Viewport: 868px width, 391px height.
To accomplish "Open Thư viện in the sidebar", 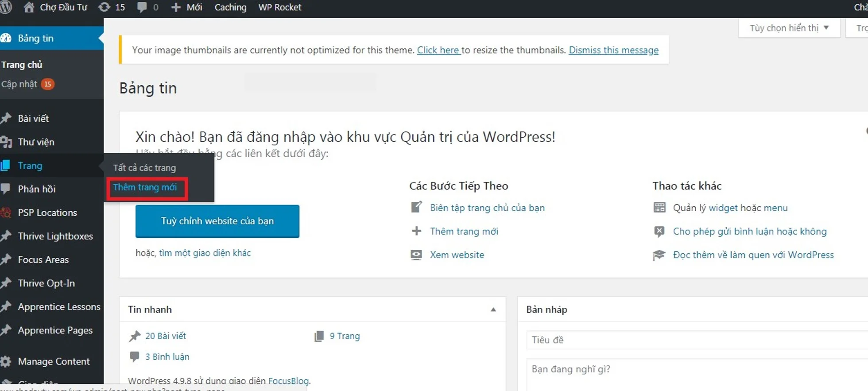I will click(36, 142).
